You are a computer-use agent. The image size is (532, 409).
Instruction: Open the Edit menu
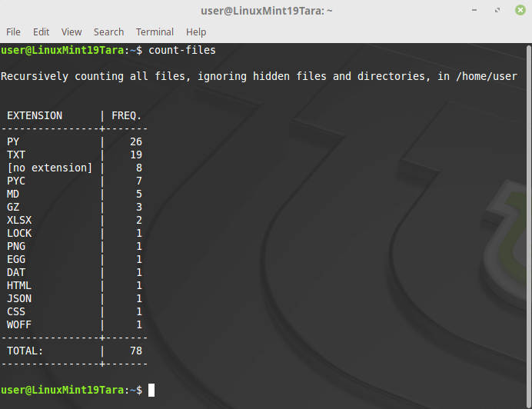pos(41,32)
